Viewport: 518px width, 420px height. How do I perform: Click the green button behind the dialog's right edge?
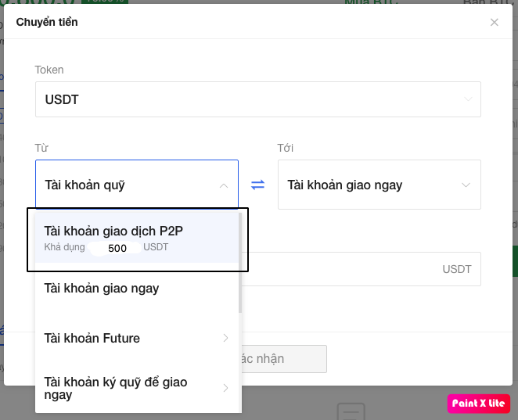(514, 262)
